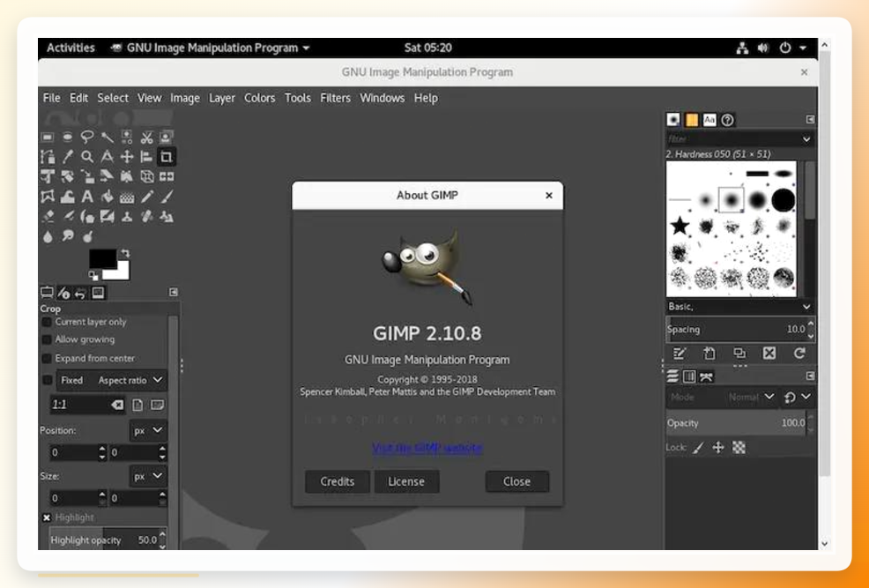This screenshot has width=869, height=588.
Task: Select the Free Select lasso tool
Action: pyautogui.click(x=87, y=137)
